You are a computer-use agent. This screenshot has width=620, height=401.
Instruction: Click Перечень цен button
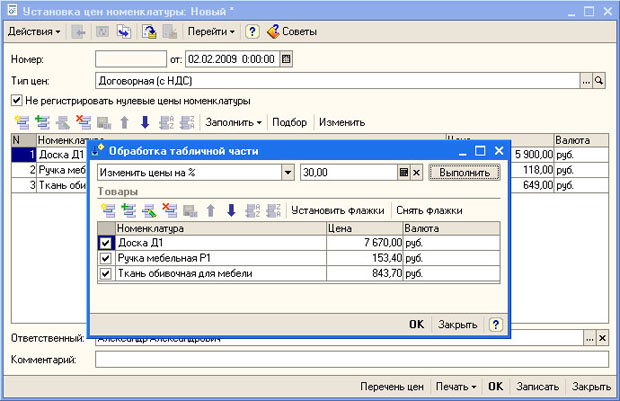(x=391, y=386)
